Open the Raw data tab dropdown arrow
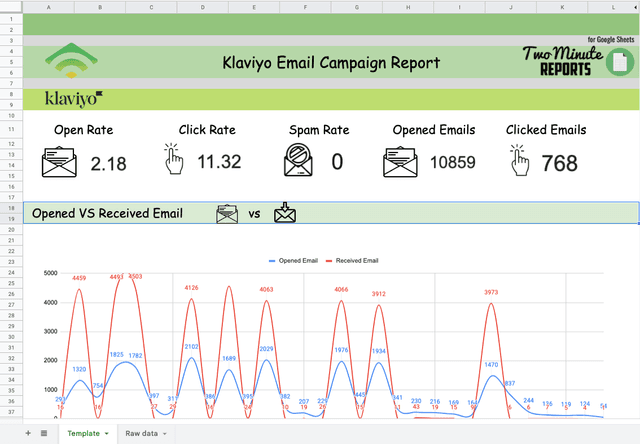Image resolution: width=640 pixels, height=444 pixels. (165, 434)
